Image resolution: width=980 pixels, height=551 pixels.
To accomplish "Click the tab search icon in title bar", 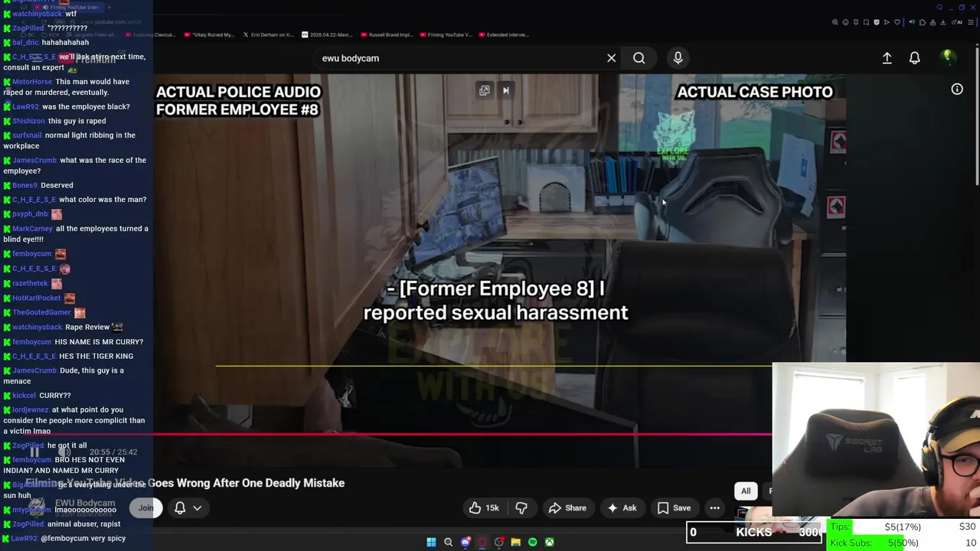I will [939, 8].
